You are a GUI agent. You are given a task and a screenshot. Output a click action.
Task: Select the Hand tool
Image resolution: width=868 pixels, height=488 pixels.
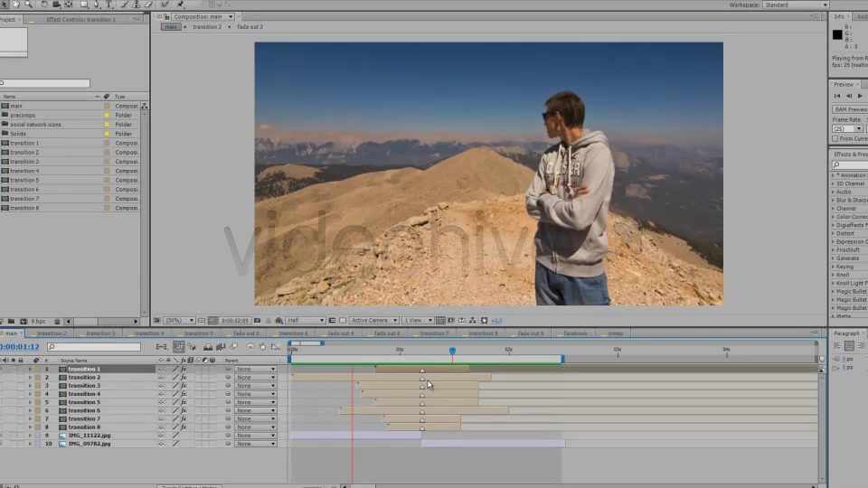[15, 5]
